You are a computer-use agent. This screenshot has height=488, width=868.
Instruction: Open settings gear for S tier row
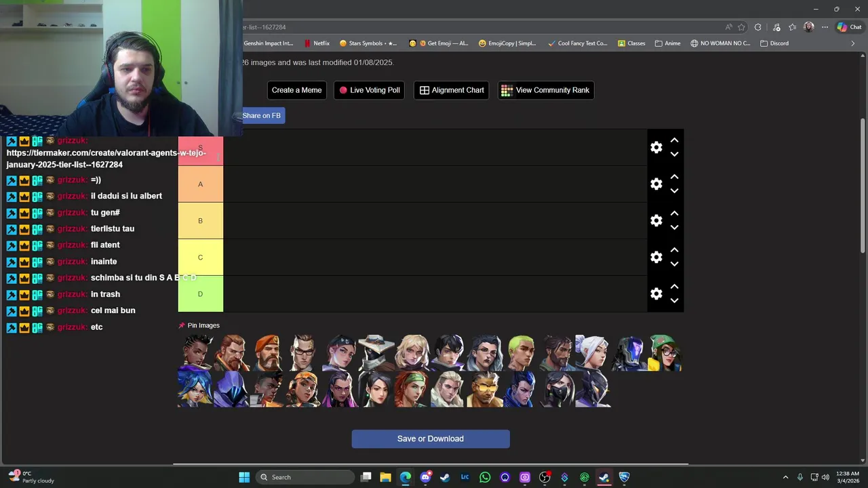(x=656, y=147)
